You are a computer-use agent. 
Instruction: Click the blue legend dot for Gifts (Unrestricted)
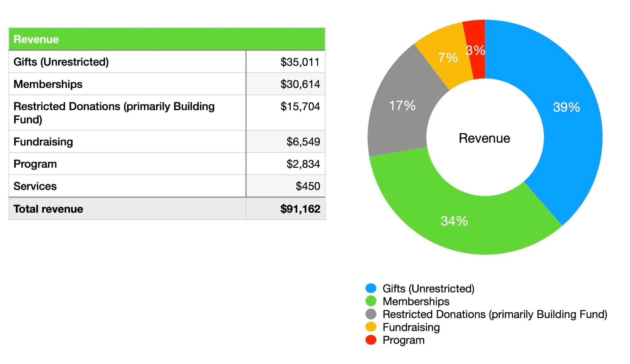tap(371, 288)
